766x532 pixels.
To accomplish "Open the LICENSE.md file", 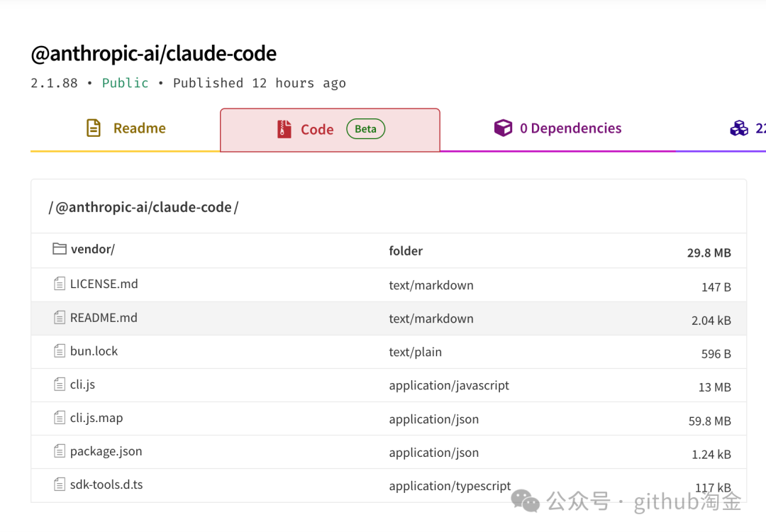I will 104,283.
